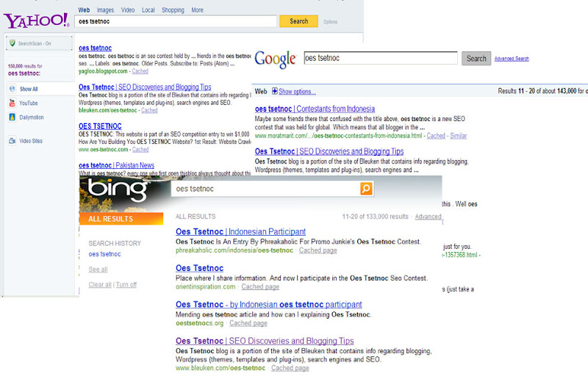588x376 pixels.
Task: Open Yahoo search Options link
Action: coord(330,22)
